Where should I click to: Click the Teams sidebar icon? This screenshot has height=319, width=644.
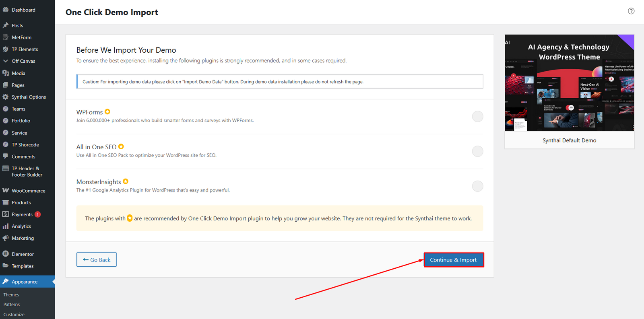point(6,109)
